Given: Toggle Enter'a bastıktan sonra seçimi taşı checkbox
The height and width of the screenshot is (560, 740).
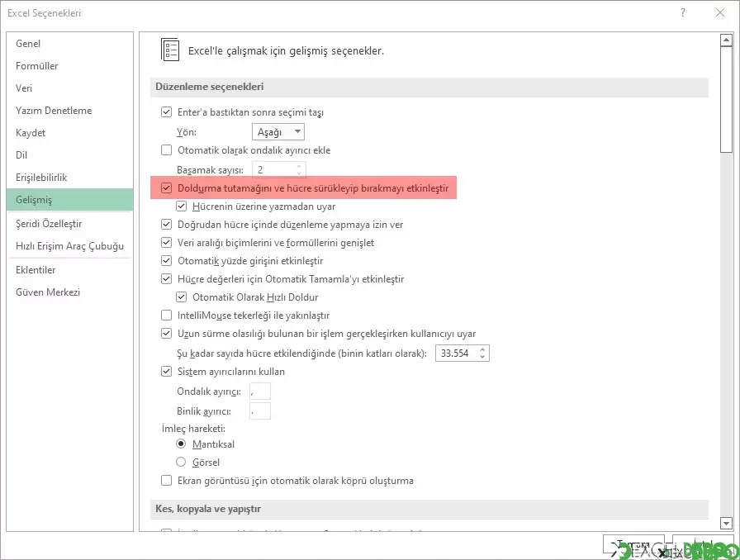Looking at the screenshot, I should (166, 112).
